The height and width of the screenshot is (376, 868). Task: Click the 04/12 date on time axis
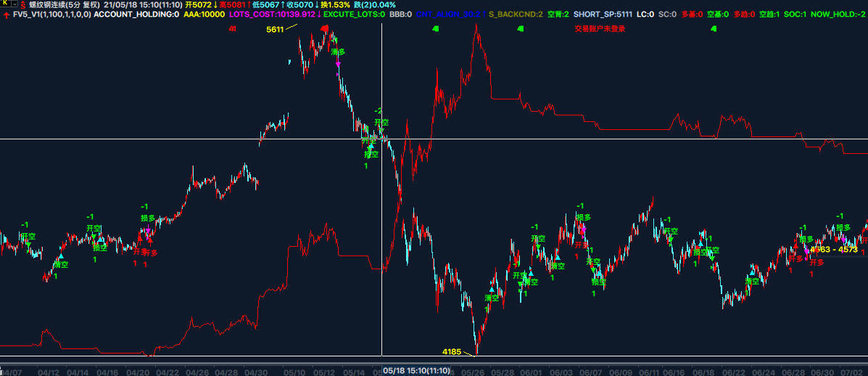tap(50, 371)
